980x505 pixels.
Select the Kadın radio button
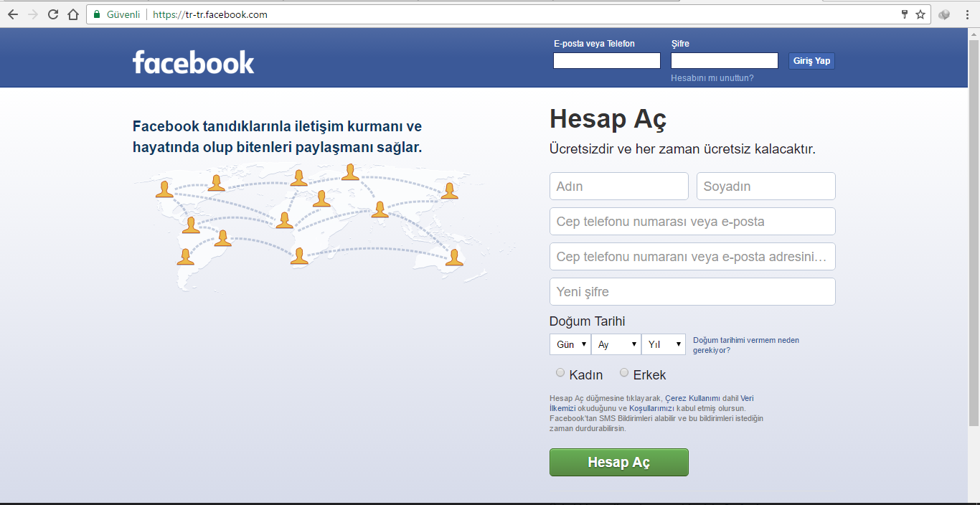point(560,372)
